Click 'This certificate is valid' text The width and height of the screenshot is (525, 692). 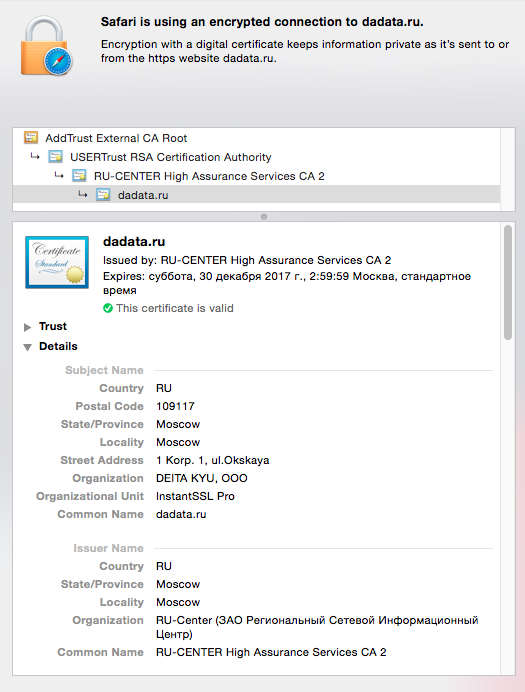click(x=175, y=308)
